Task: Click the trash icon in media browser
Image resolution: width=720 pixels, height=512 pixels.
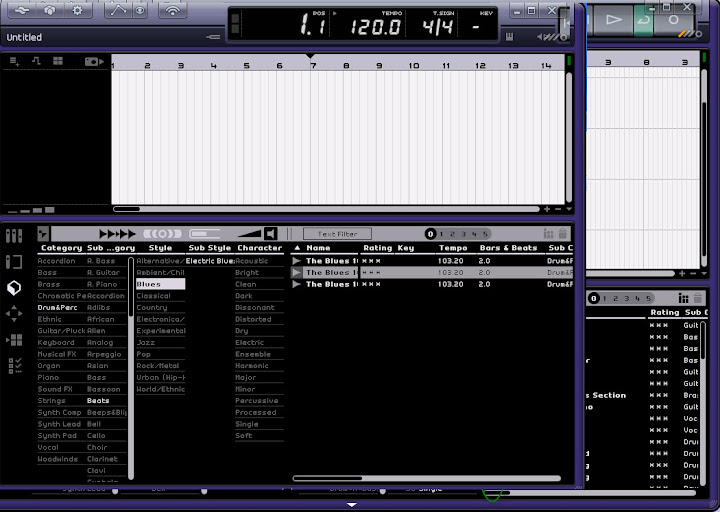Action: pyautogui.click(x=563, y=234)
